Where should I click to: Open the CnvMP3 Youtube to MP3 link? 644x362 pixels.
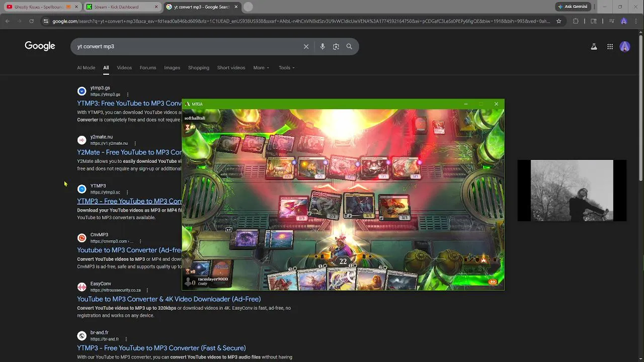point(129,250)
